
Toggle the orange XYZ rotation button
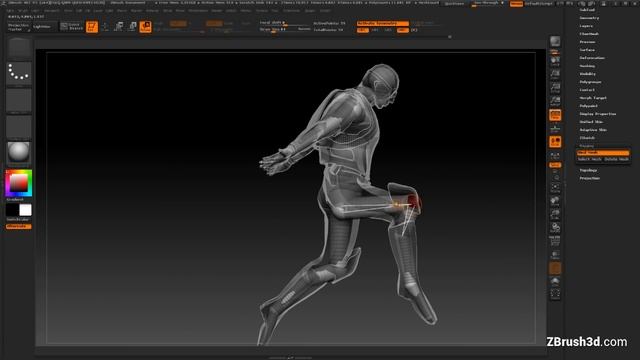pos(555,165)
